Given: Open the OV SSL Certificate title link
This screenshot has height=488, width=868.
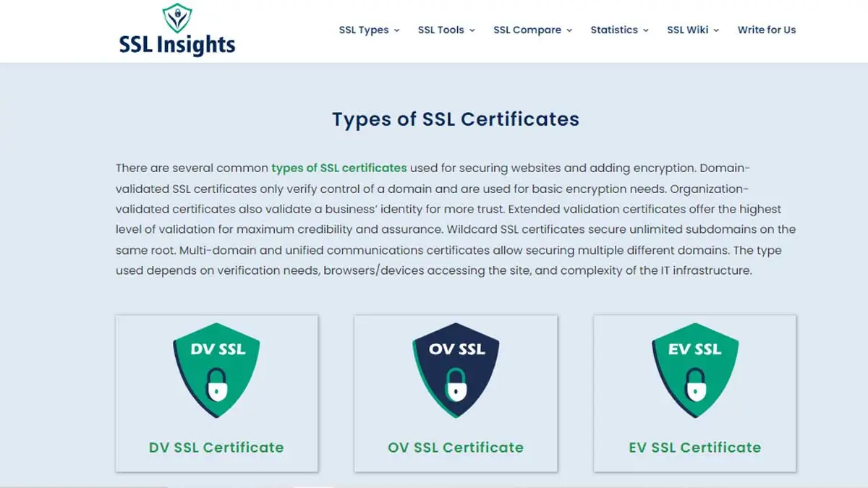Looking at the screenshot, I should pos(456,448).
